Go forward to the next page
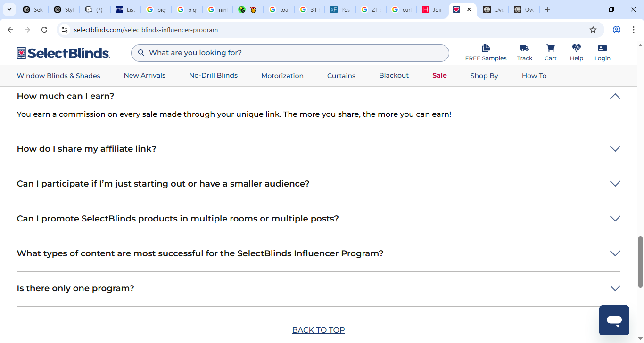 27,30
